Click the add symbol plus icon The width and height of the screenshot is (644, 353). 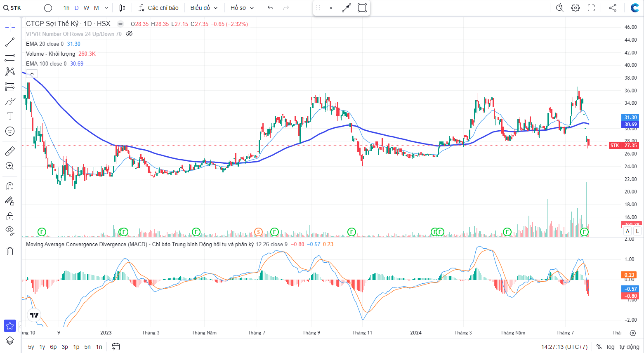(48, 8)
